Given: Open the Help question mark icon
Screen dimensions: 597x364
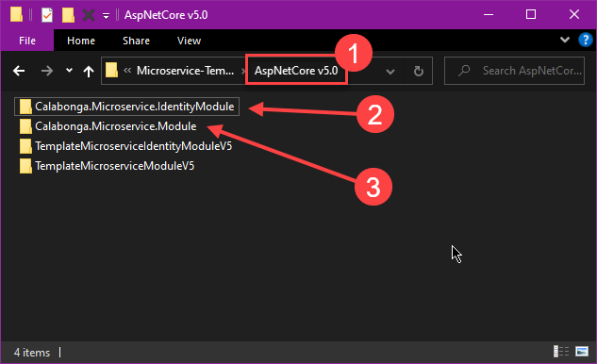Looking at the screenshot, I should 585,40.
